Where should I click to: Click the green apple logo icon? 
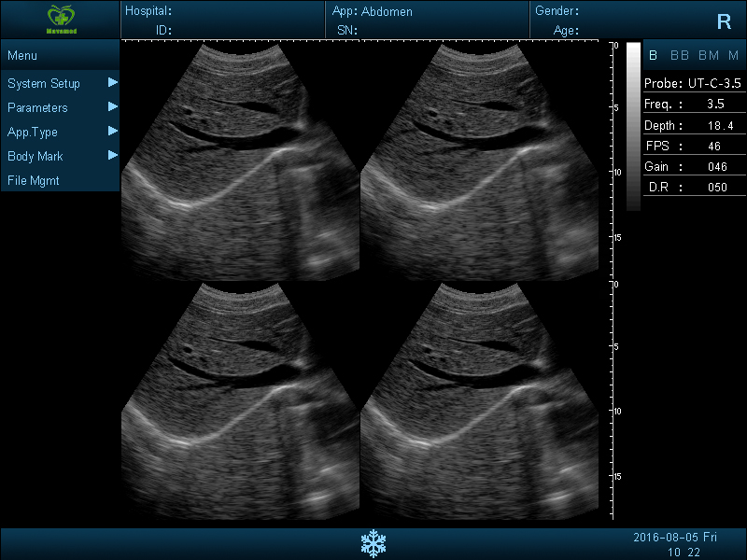point(61,19)
